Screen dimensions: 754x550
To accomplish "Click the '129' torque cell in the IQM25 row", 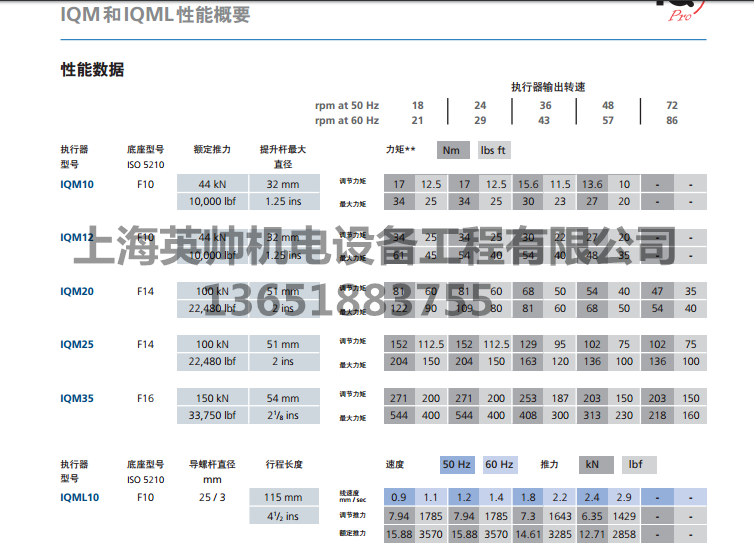I will (x=528, y=344).
